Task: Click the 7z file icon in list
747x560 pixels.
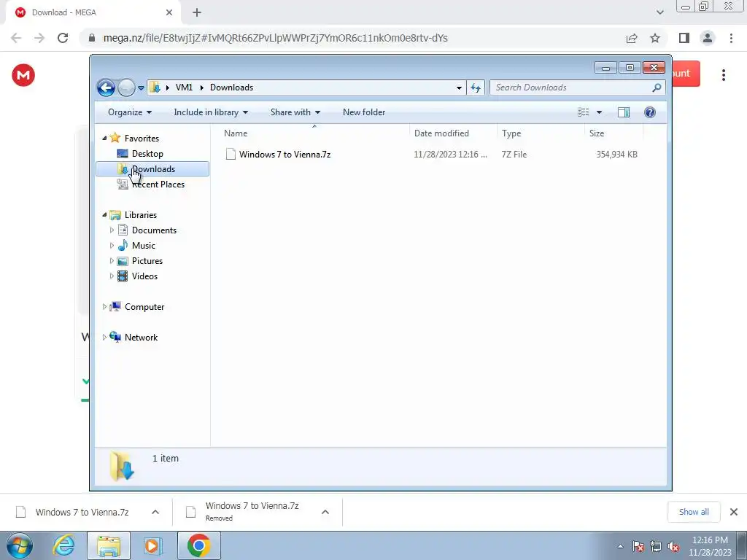Action: (231, 154)
